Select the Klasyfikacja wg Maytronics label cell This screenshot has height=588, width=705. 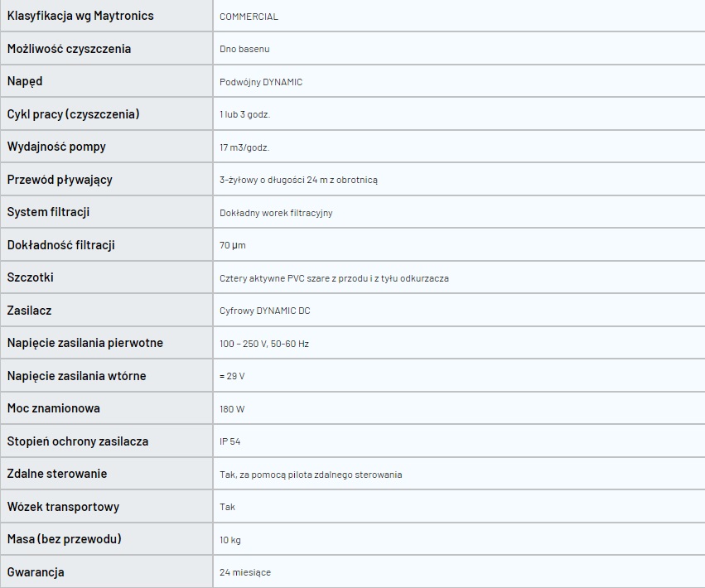106,16
